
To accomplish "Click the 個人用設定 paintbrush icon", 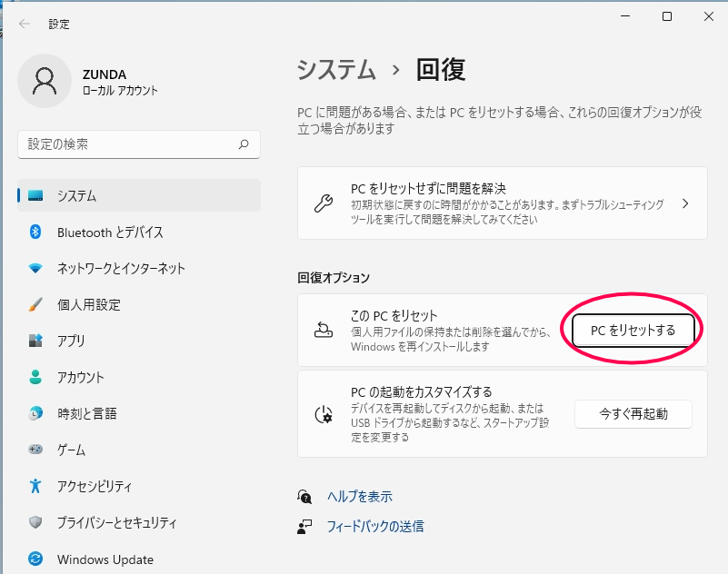I will pyautogui.click(x=35, y=304).
